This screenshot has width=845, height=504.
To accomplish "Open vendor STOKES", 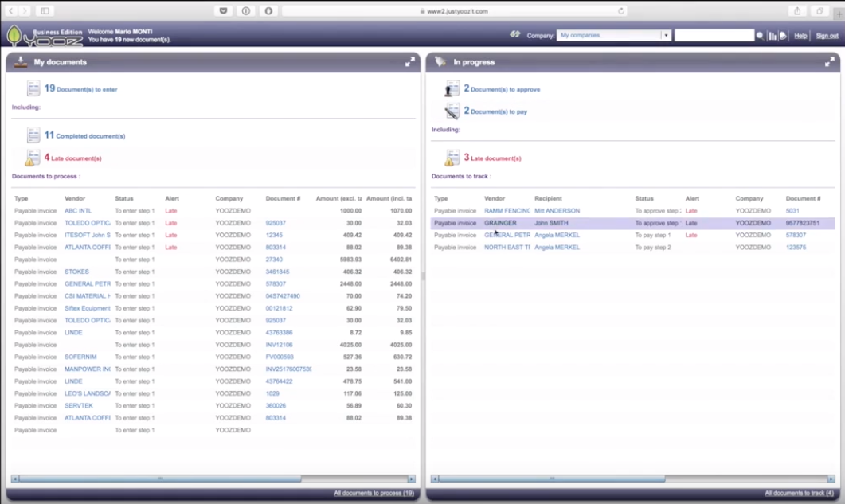I will click(76, 272).
